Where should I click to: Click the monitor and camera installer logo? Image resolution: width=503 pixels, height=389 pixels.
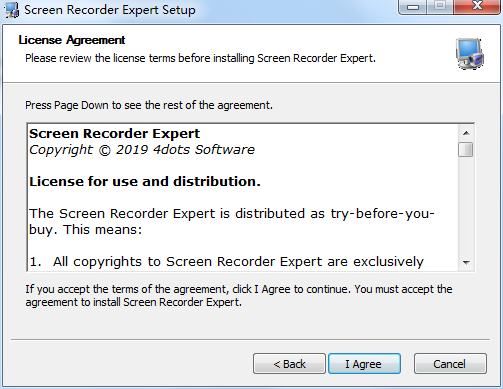pos(470,54)
